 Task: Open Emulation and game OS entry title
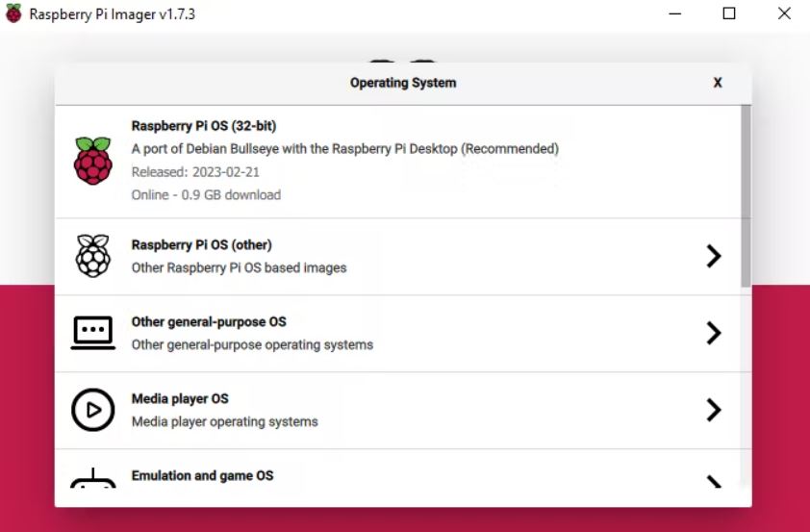202,475
